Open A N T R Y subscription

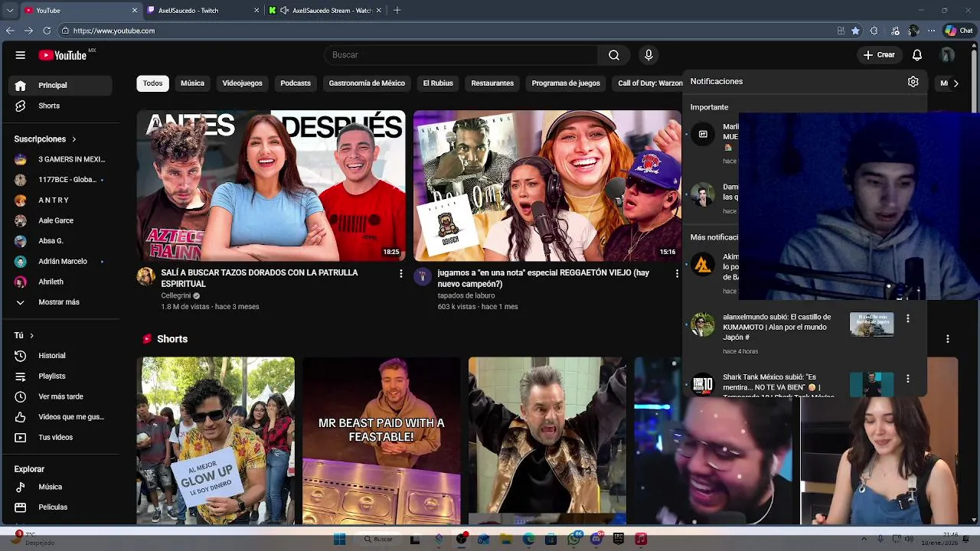pyautogui.click(x=61, y=201)
